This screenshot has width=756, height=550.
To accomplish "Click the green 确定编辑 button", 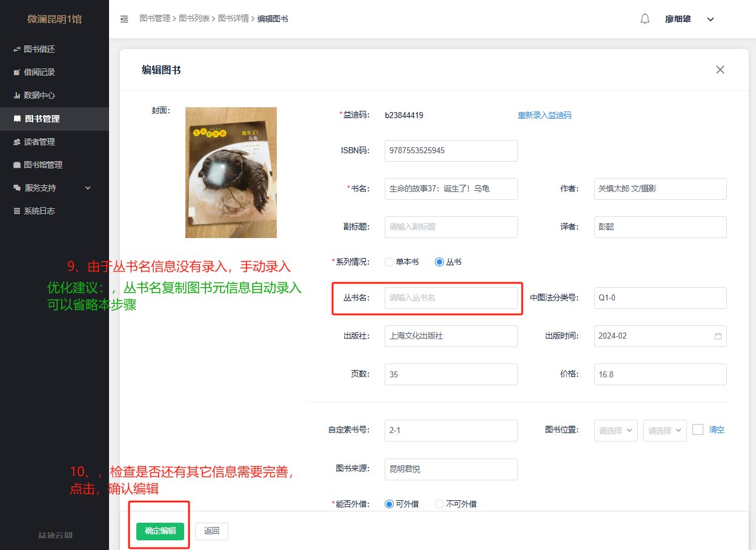I will (x=160, y=531).
